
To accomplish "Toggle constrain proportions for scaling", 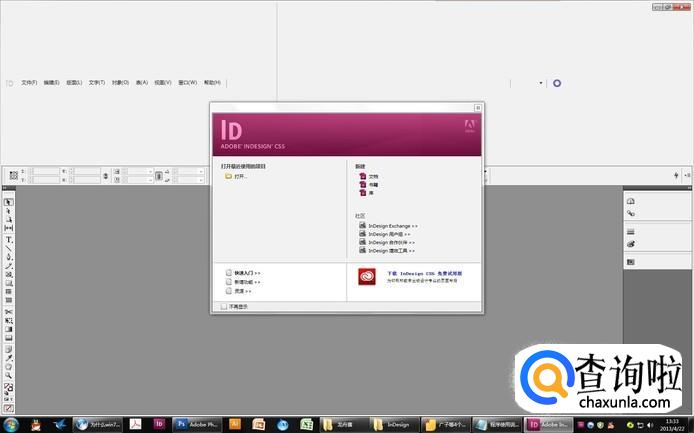I will pyautogui.click(x=158, y=176).
